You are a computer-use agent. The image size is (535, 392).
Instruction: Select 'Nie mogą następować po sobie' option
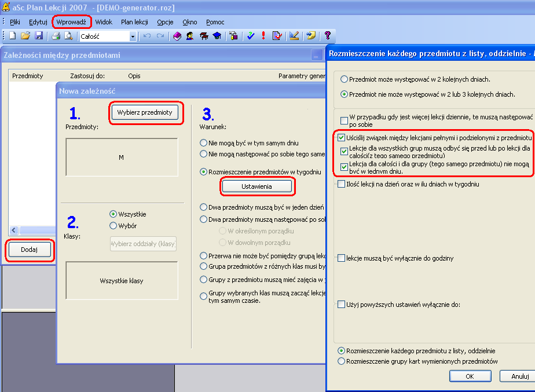point(203,154)
